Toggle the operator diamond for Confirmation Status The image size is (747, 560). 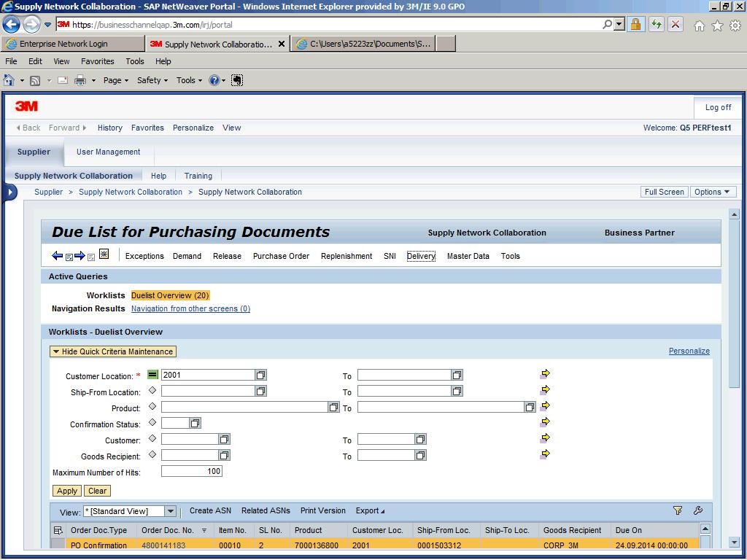click(152, 422)
